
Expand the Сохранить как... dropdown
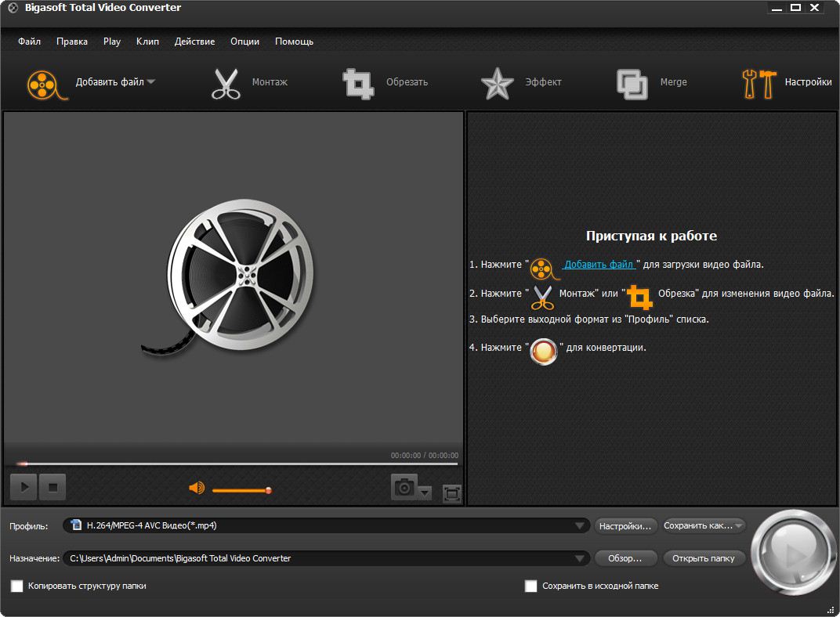point(739,526)
